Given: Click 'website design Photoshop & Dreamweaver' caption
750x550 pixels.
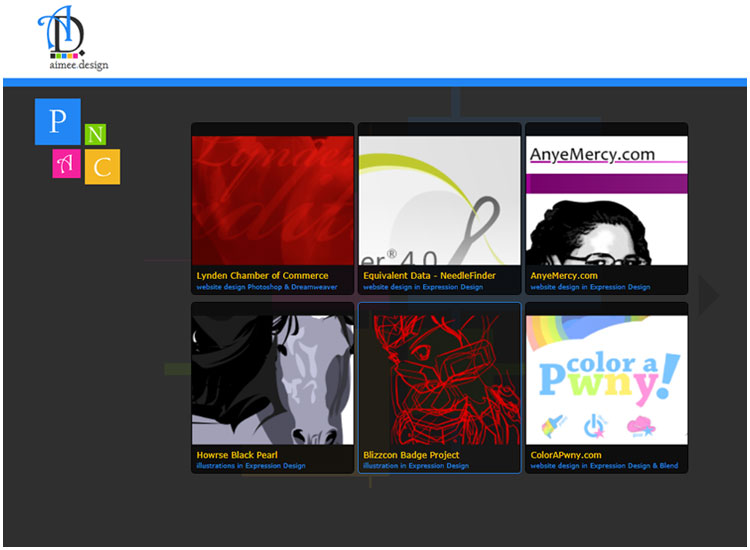Looking at the screenshot, I should coord(267,287).
